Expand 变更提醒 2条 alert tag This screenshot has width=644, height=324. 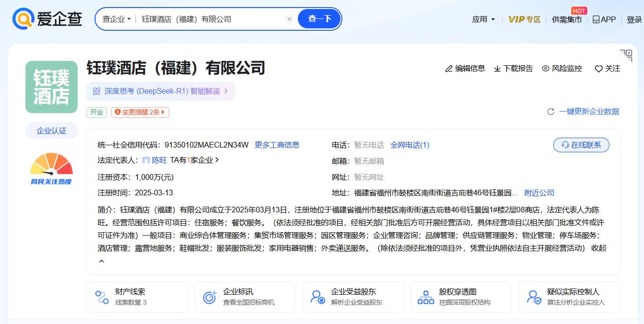click(x=140, y=112)
